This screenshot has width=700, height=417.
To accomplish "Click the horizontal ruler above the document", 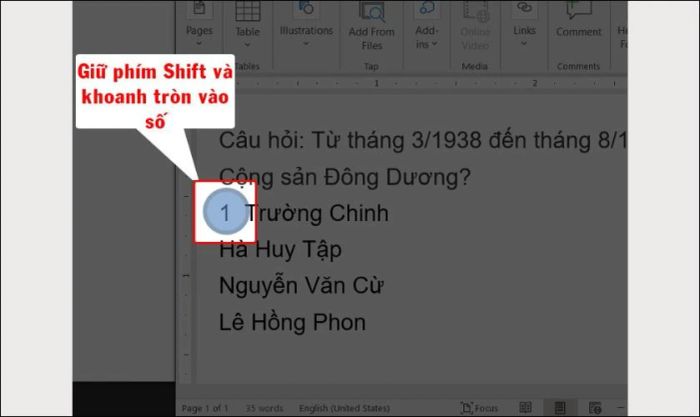I will [x=431, y=83].
